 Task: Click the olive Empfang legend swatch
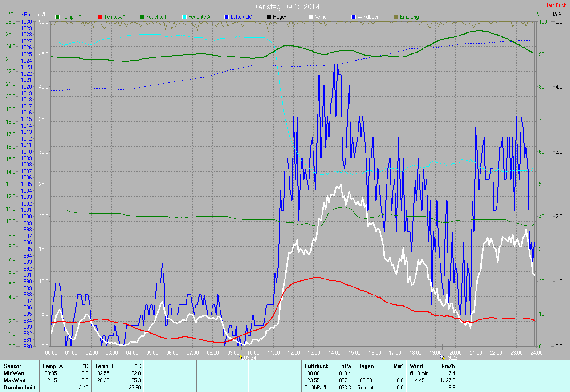[396, 17]
